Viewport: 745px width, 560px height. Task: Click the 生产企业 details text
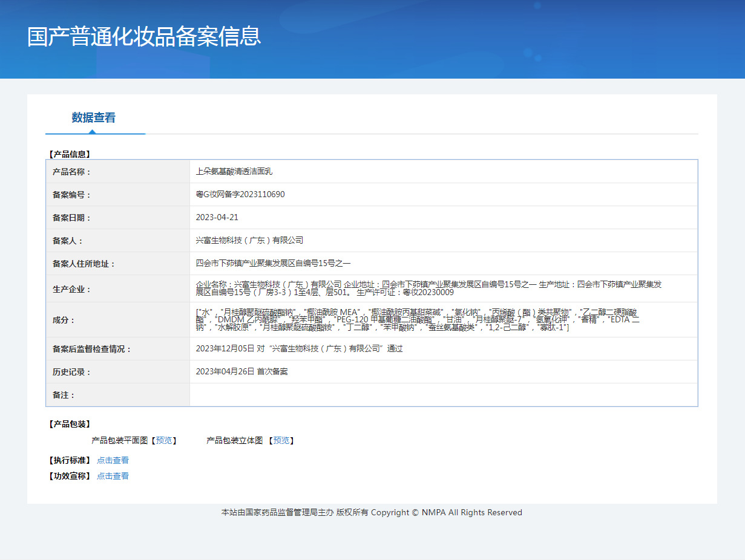[x=428, y=288]
